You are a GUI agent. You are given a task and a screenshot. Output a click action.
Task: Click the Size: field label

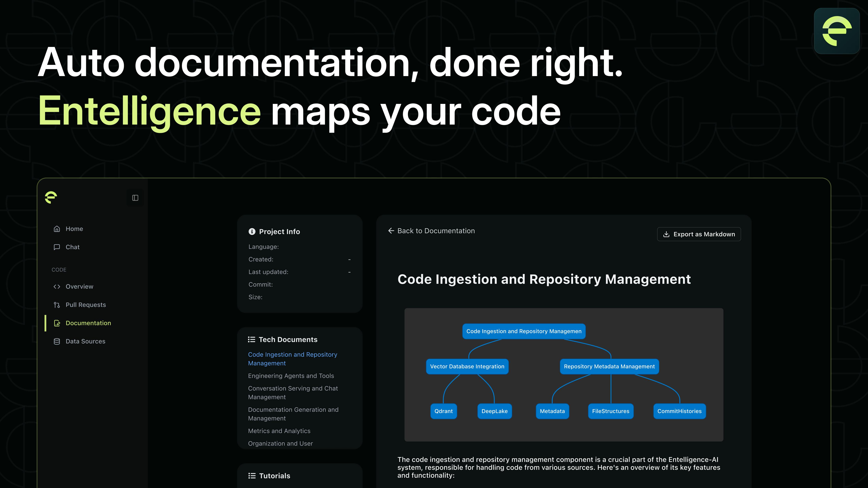pyautogui.click(x=255, y=297)
